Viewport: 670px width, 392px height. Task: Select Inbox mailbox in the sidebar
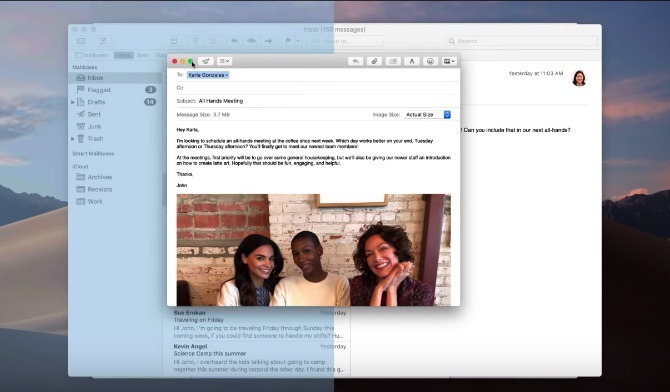[115, 78]
